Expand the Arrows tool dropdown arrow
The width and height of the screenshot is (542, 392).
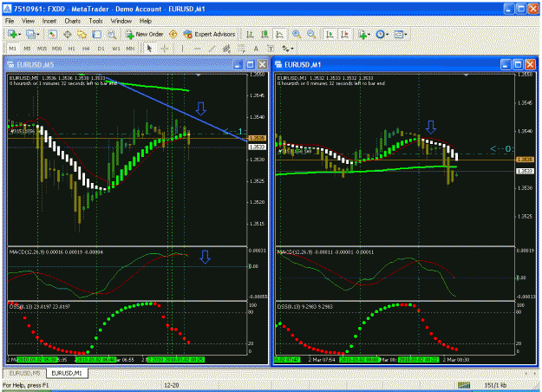click(x=292, y=49)
